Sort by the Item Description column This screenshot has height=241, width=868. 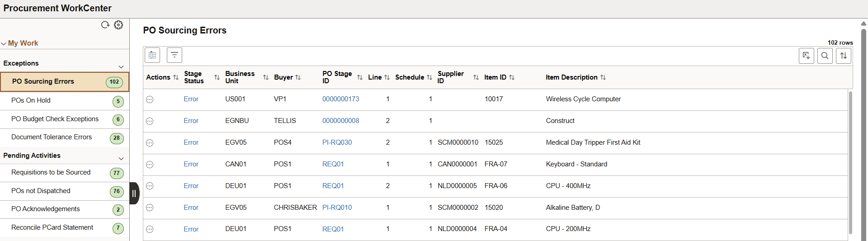[x=603, y=77]
